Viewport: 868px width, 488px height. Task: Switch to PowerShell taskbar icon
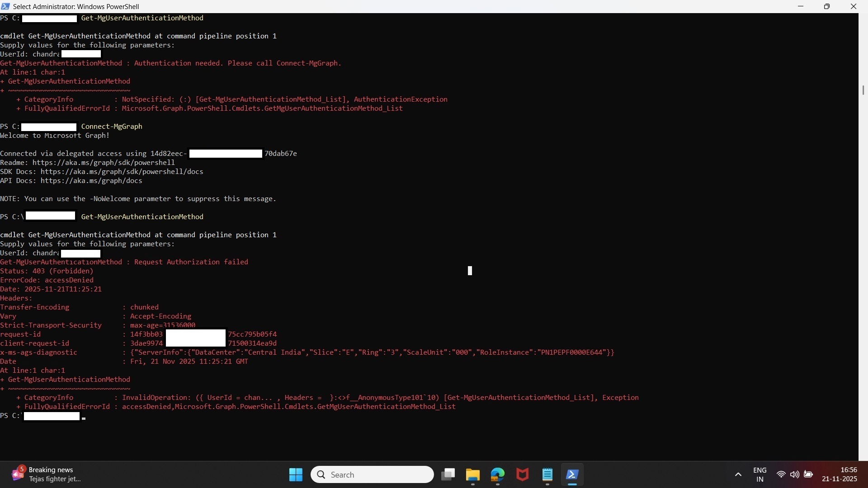pos(572,474)
